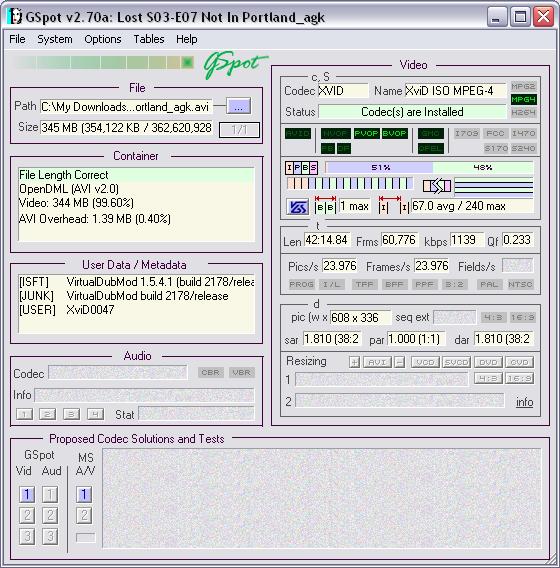Click MS A/V test button 2

84,515
